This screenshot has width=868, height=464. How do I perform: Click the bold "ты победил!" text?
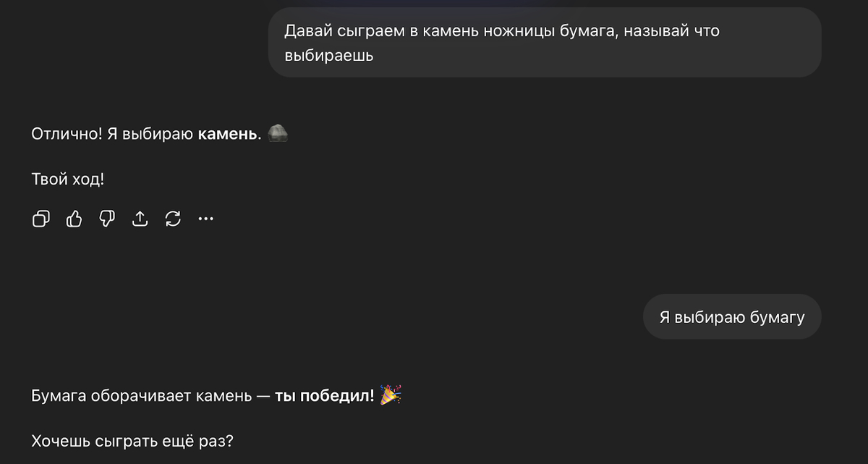[x=325, y=396]
